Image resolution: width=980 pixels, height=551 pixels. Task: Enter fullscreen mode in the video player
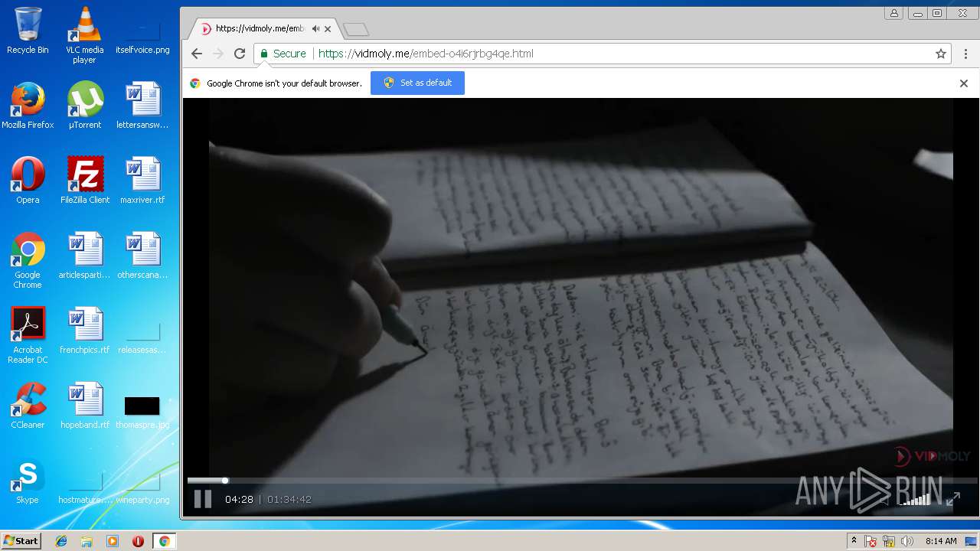coord(953,500)
